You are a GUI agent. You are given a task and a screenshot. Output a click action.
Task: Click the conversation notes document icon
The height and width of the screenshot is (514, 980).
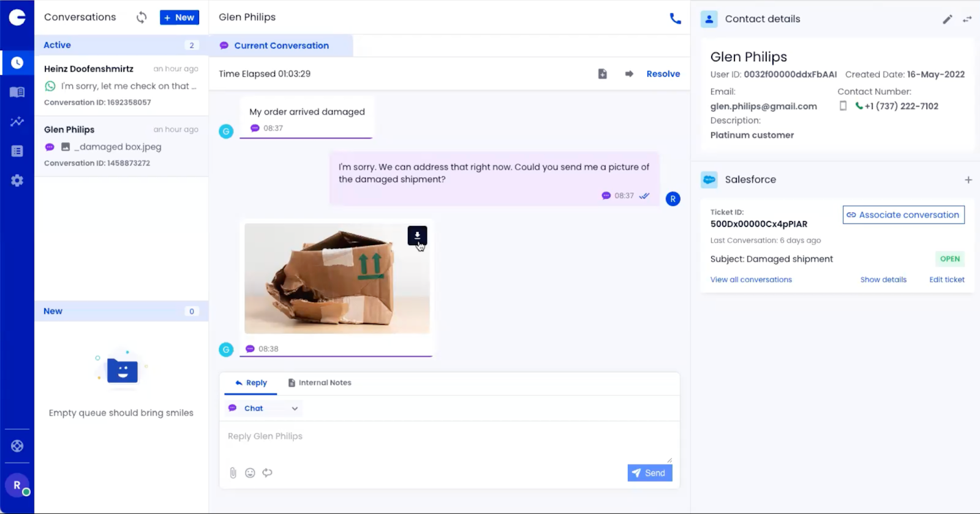(602, 74)
